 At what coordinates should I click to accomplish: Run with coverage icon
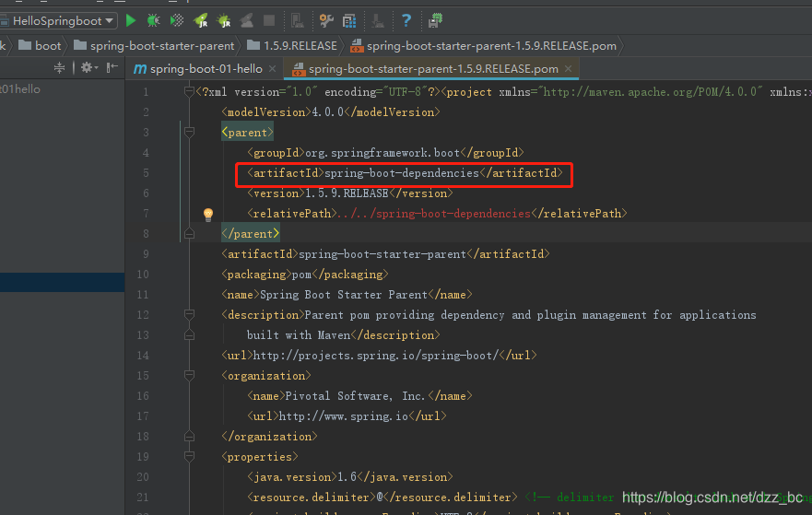pos(177,20)
